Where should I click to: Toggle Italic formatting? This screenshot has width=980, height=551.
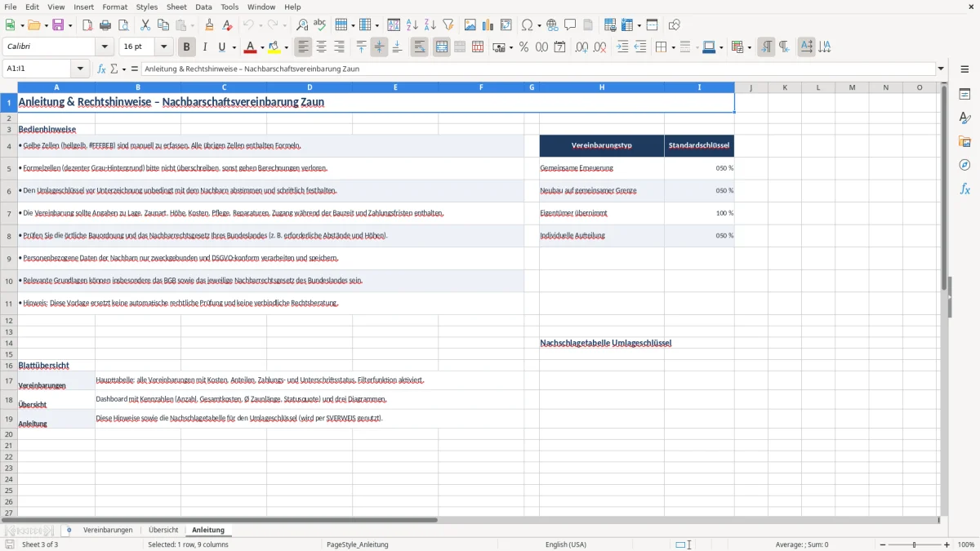point(205,47)
